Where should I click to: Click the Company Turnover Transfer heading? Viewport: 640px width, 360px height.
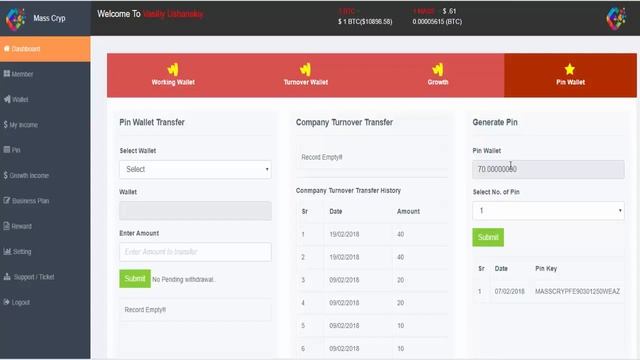[344, 122]
